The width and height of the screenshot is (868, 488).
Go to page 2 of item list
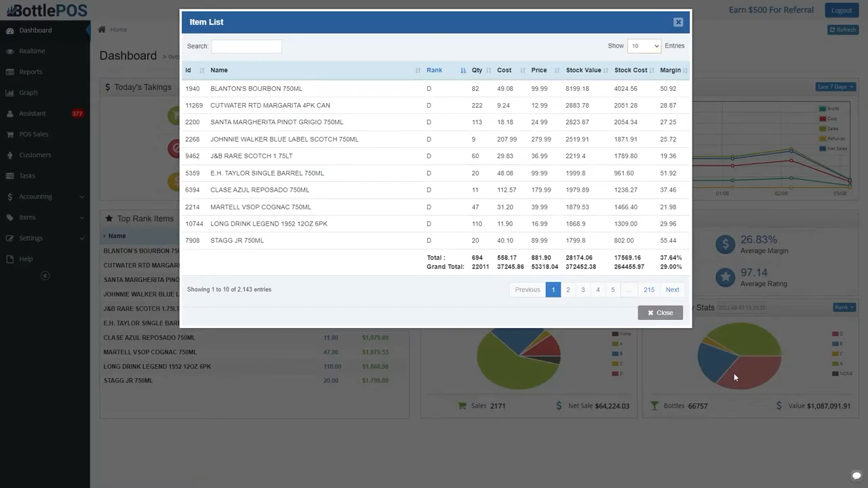click(x=568, y=290)
